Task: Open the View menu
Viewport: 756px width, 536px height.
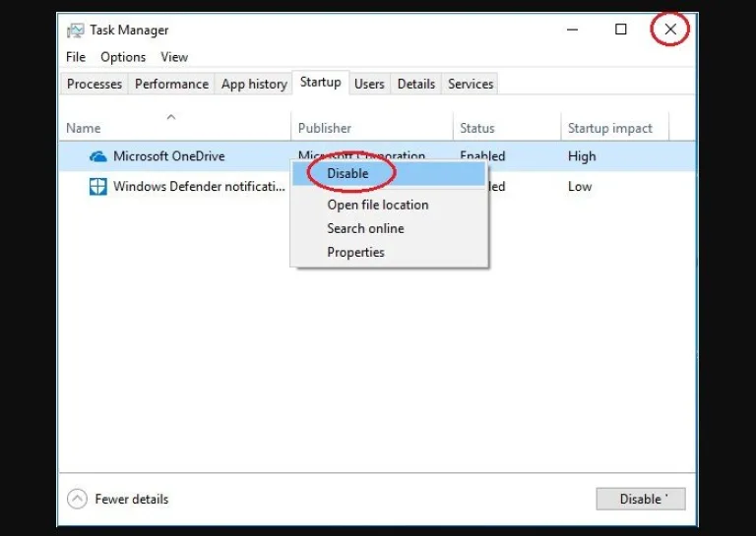Action: (174, 57)
